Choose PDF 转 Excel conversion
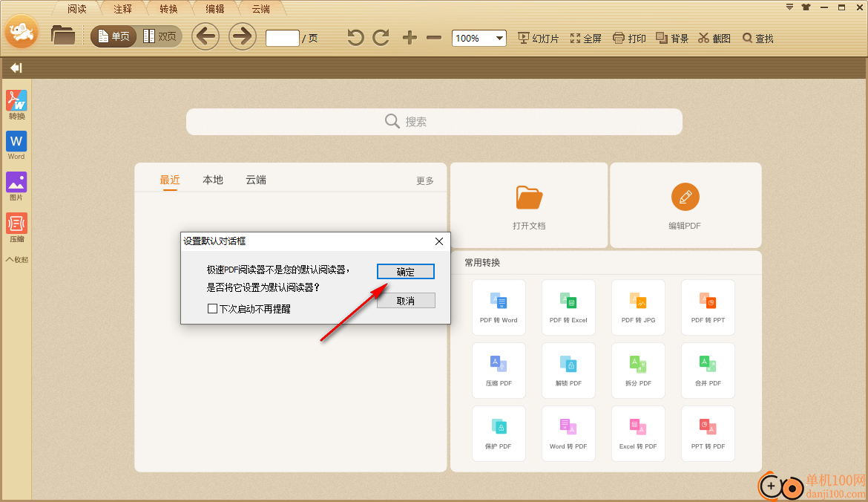Viewport: 868px width, 502px height. [568, 307]
